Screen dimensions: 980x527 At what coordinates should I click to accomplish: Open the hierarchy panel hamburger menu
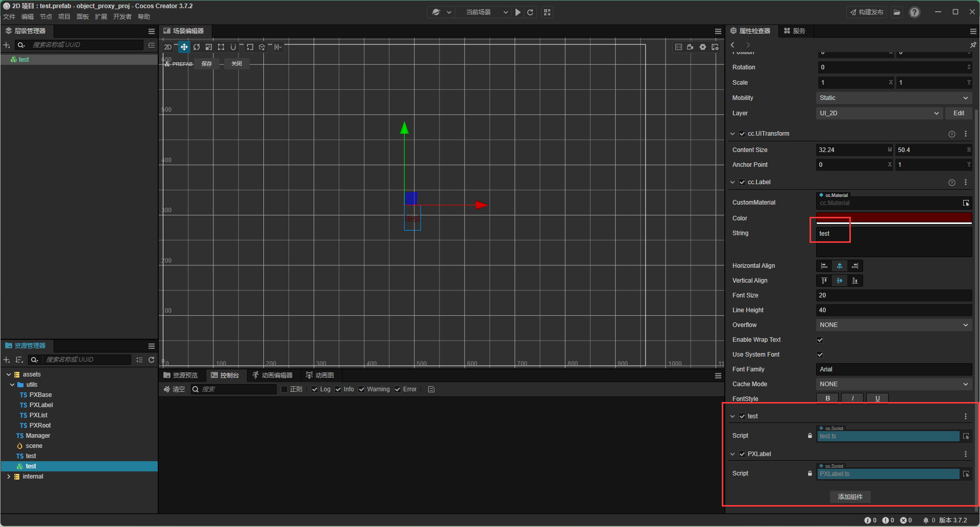[x=152, y=31]
